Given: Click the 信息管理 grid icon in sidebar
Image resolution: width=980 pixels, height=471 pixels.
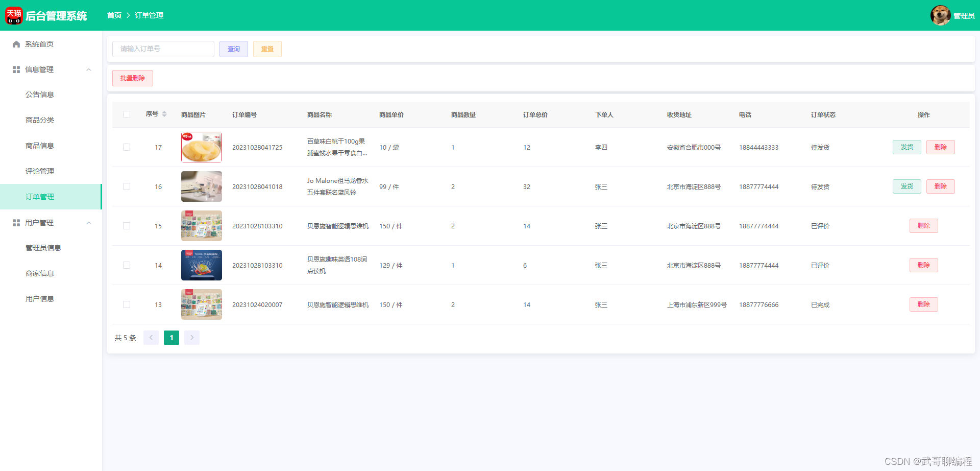Looking at the screenshot, I should 16,69.
